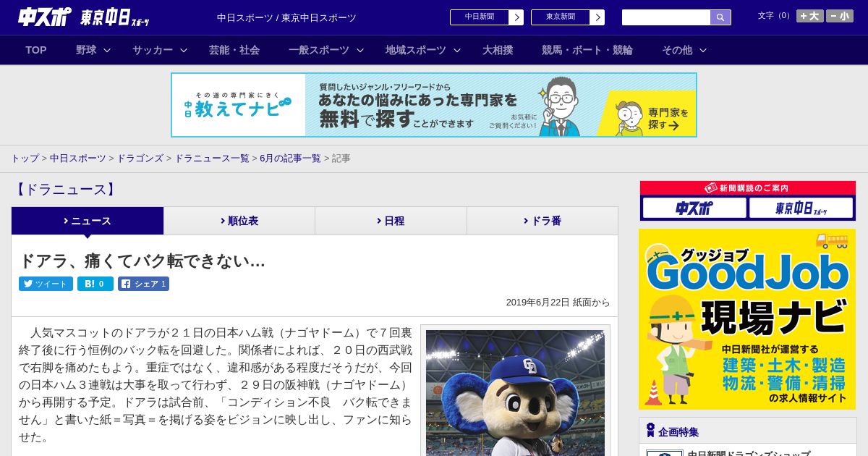Switch to the 順位表 tab
Screen dimensions: 868x456
click(239, 221)
